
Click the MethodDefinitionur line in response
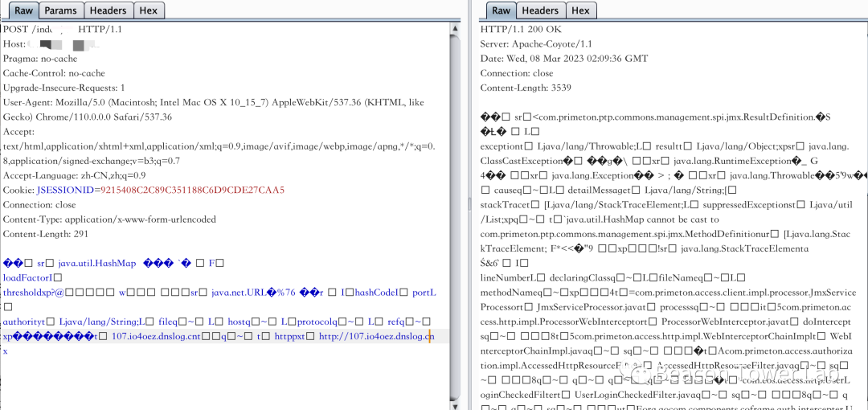[x=666, y=234]
